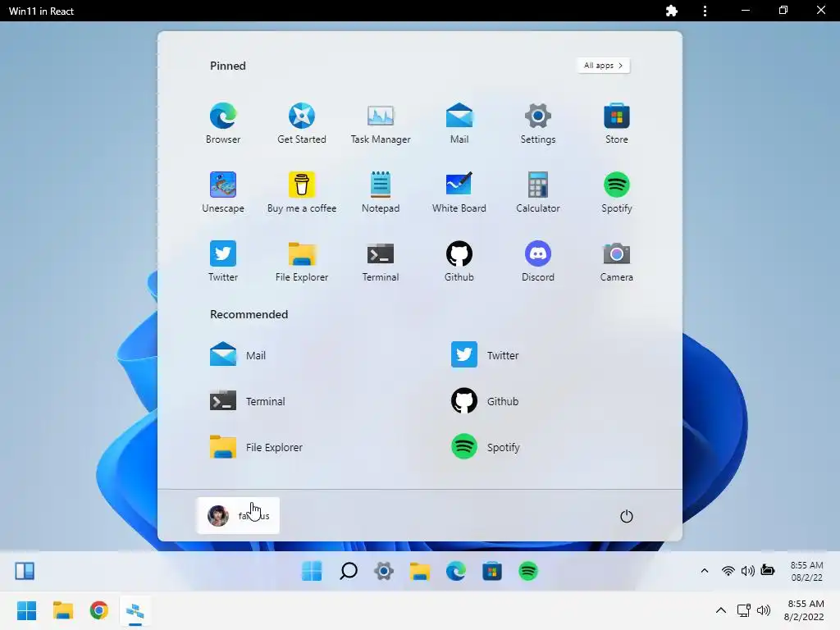The width and height of the screenshot is (840, 630).
Task: Click host volume icon in system tray
Action: coord(764,610)
